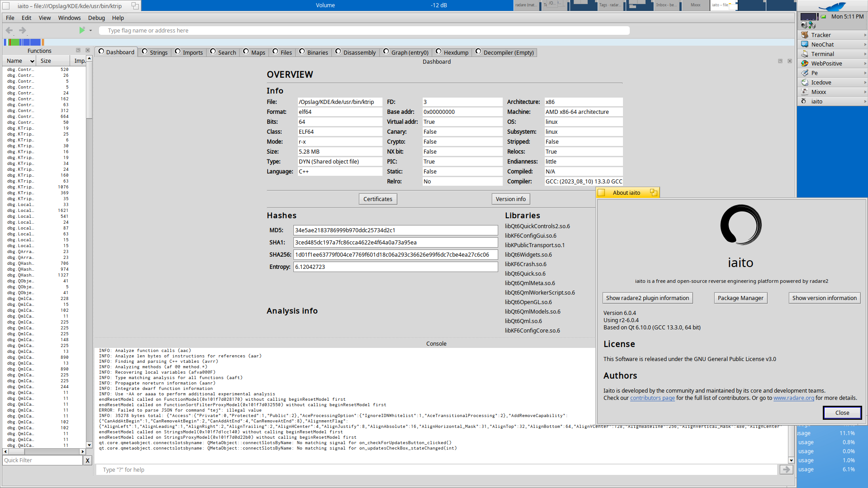The height and width of the screenshot is (488, 868).
Task: Click the Show radare2 plugin information button
Action: (647, 298)
